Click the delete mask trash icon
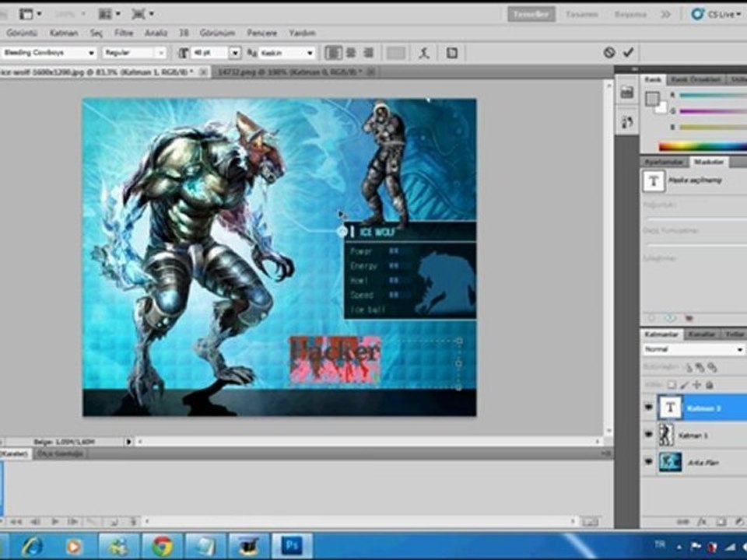Viewport: 747px width, 560px height. 689,318
